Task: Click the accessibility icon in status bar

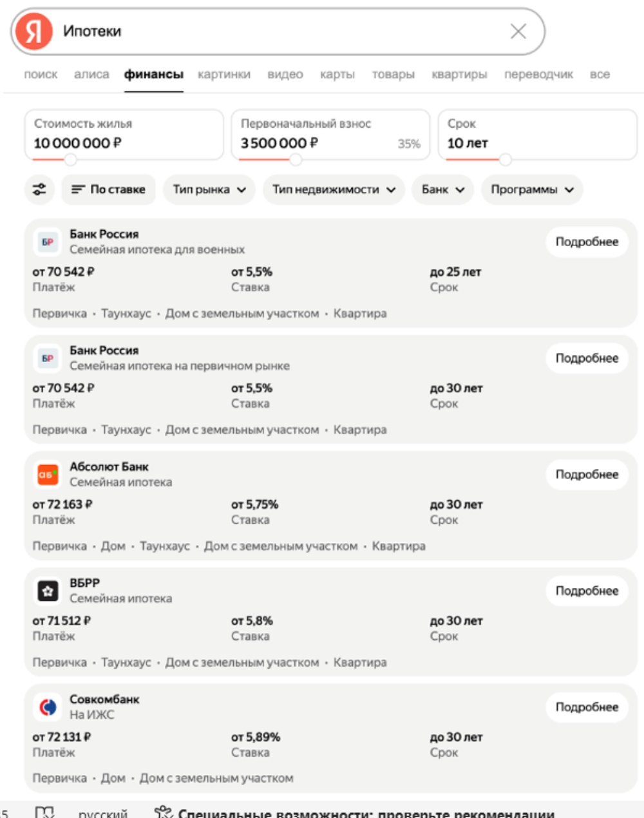Action: 164,812
